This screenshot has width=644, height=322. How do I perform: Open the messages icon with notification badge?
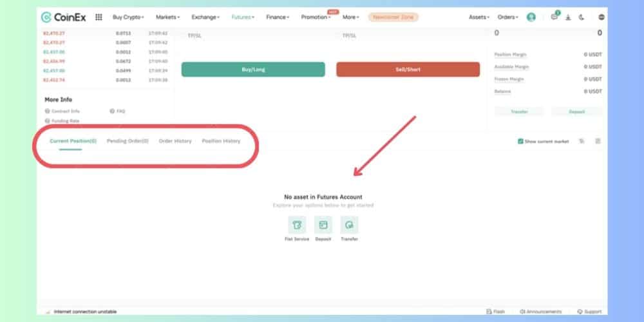(554, 17)
